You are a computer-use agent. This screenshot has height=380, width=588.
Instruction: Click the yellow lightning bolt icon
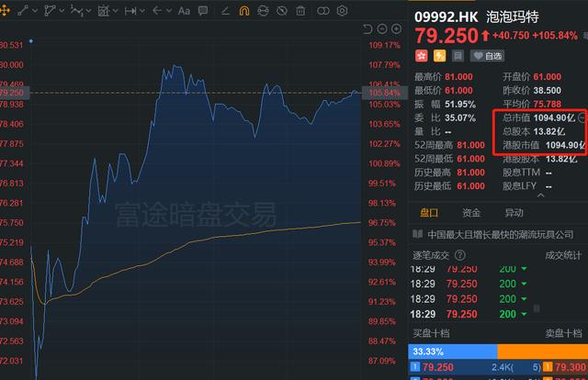coord(439,56)
